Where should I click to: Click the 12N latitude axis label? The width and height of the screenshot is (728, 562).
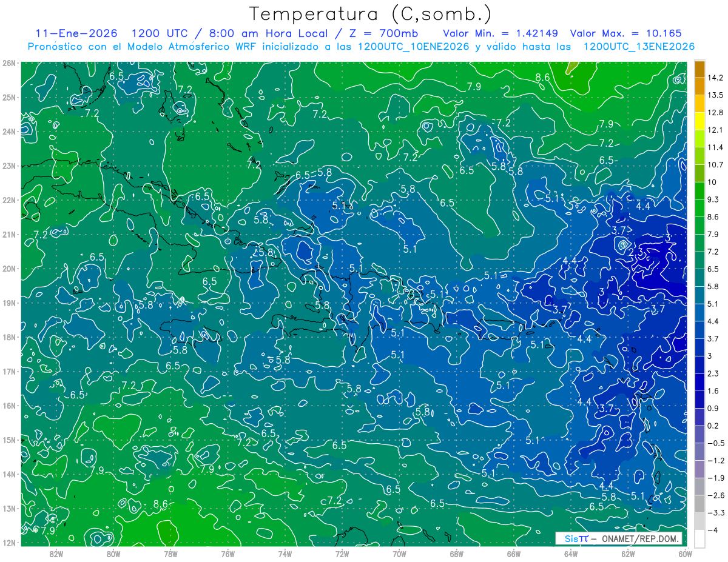(x=9, y=543)
